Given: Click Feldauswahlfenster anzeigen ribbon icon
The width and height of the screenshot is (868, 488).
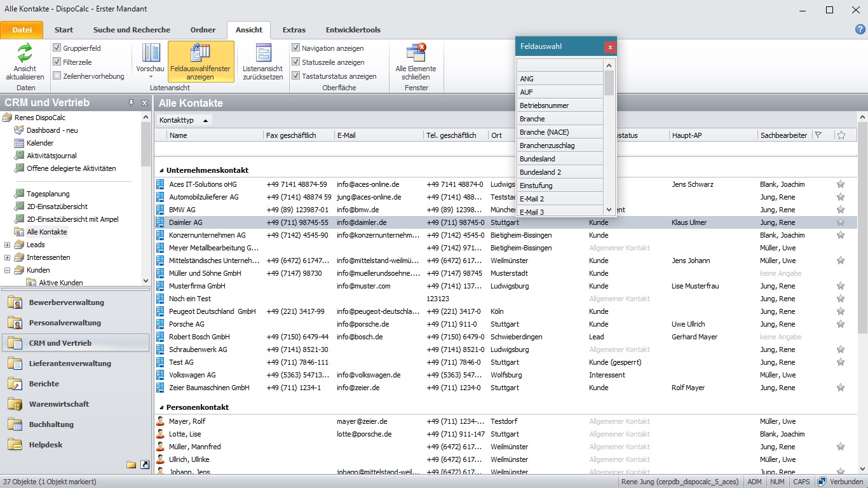Looking at the screenshot, I should click(x=200, y=53).
